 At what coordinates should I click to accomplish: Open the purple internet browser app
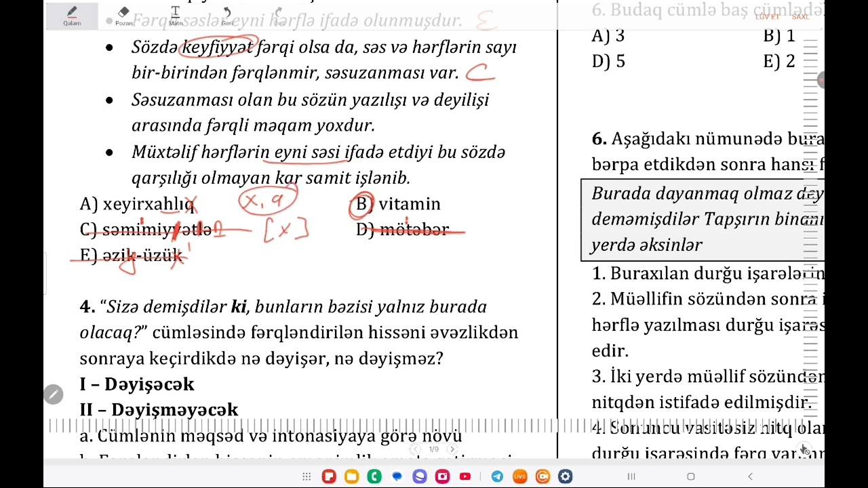(x=420, y=476)
